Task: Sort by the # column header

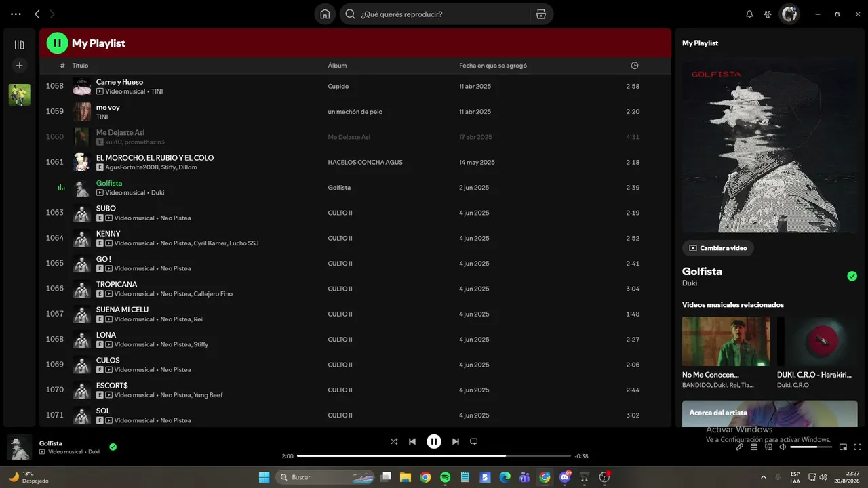Action: tap(62, 66)
